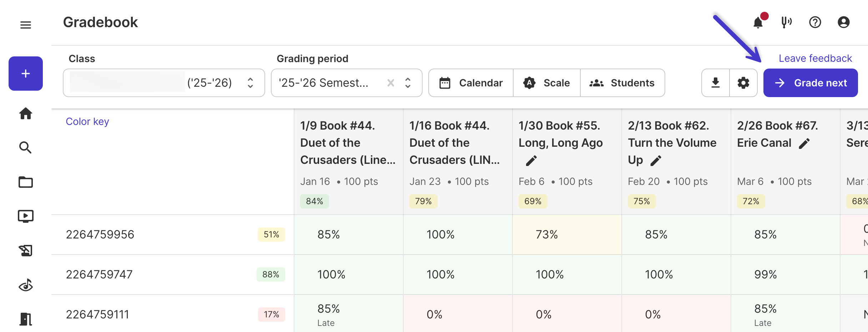The width and height of the screenshot is (868, 332).
Task: Open 2264759111's 85% Late Erie Canal grade
Action: click(x=786, y=314)
